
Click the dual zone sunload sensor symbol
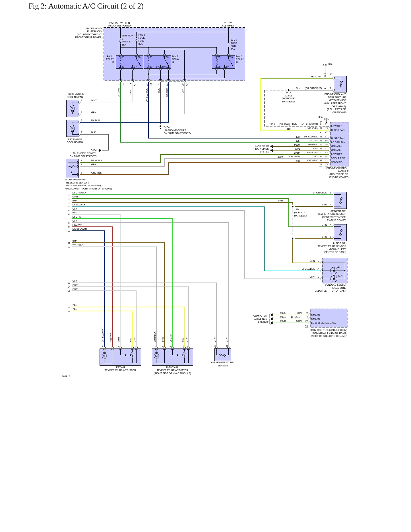click(335, 271)
